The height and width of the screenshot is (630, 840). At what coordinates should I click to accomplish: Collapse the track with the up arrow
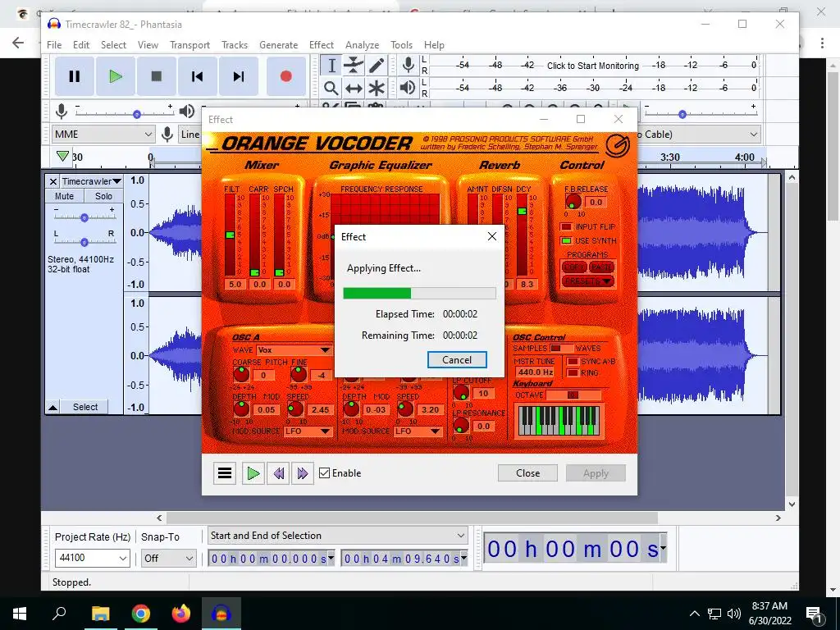(x=52, y=407)
